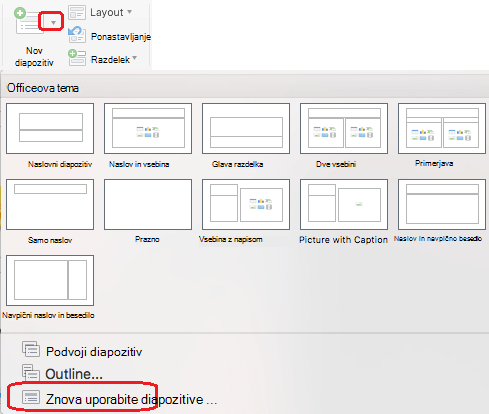Select the Prazno blank layout thumbnail
489x414 pixels.
coord(148,204)
